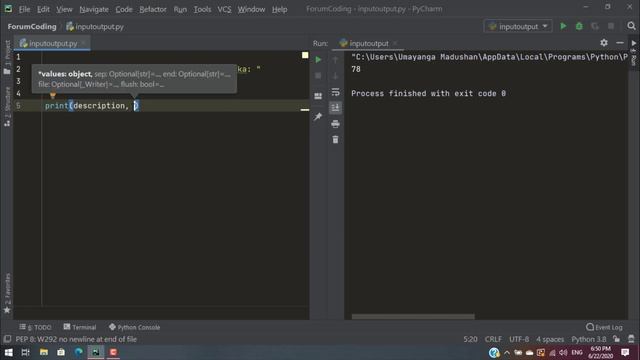The width and height of the screenshot is (640, 360).
Task: Close the inputoutput.py editor tab
Action: coord(83,43)
